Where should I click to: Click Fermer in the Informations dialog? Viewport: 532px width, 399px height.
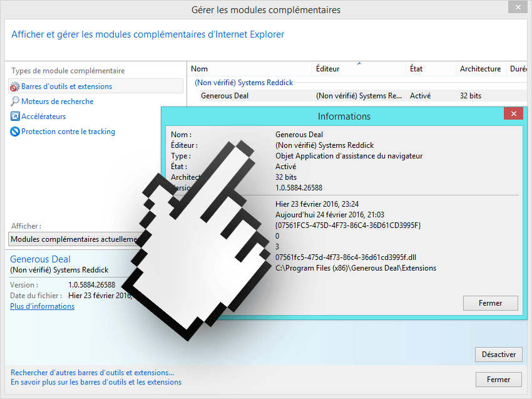[x=490, y=303]
